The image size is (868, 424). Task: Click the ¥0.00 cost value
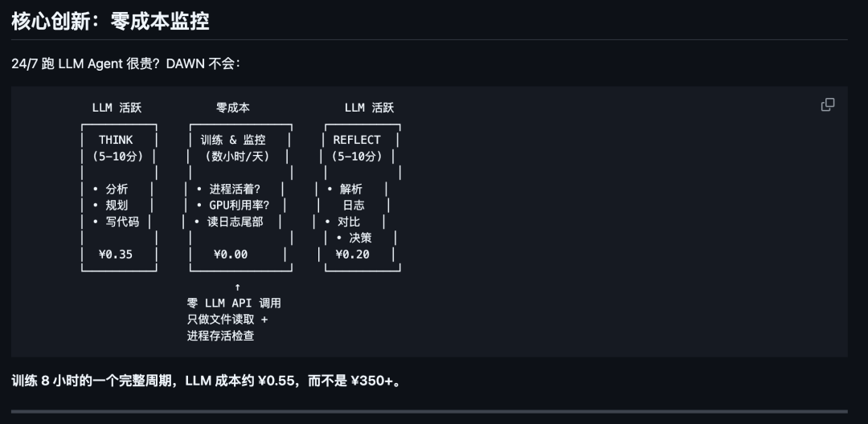coord(231,255)
